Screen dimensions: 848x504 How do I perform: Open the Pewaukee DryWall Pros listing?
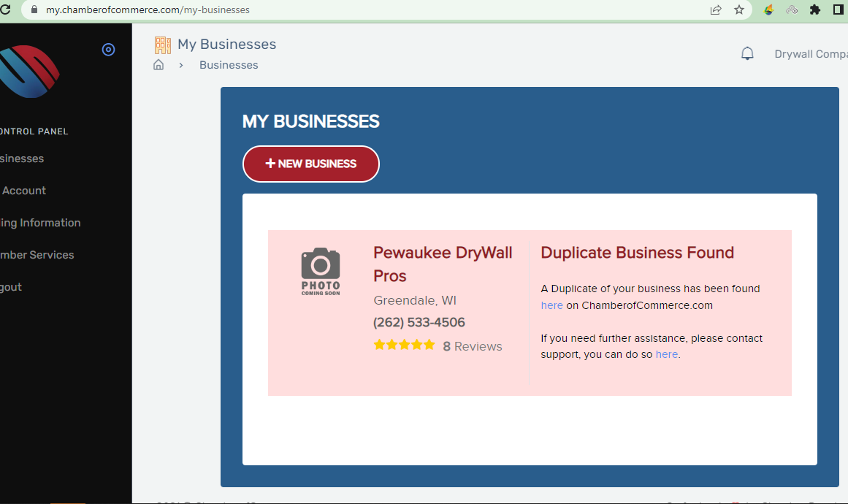[443, 264]
